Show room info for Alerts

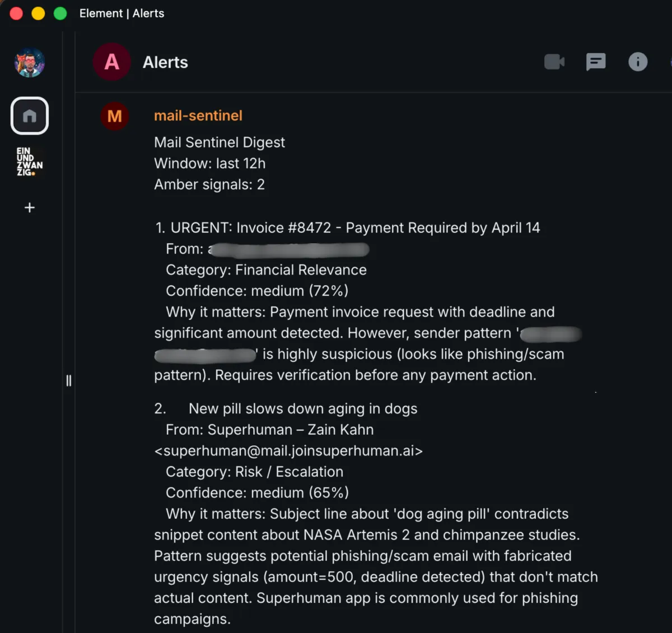[x=638, y=62]
